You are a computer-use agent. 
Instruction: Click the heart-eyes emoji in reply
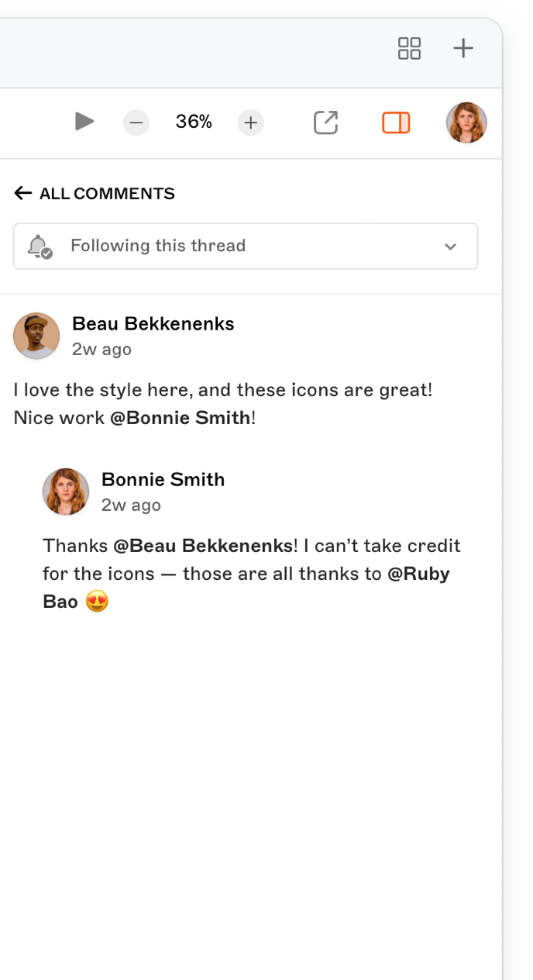(97, 602)
